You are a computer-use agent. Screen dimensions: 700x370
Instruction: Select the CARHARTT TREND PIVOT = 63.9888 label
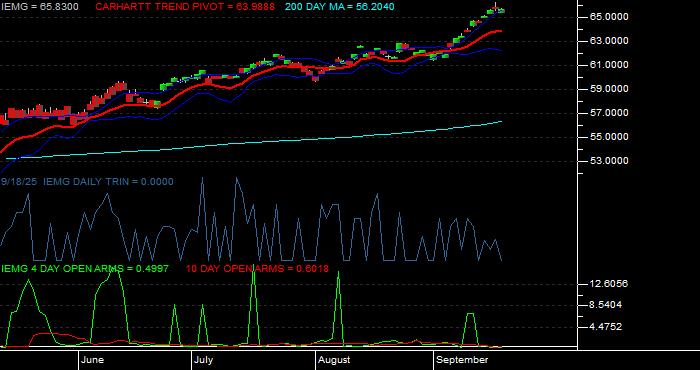coord(185,7)
